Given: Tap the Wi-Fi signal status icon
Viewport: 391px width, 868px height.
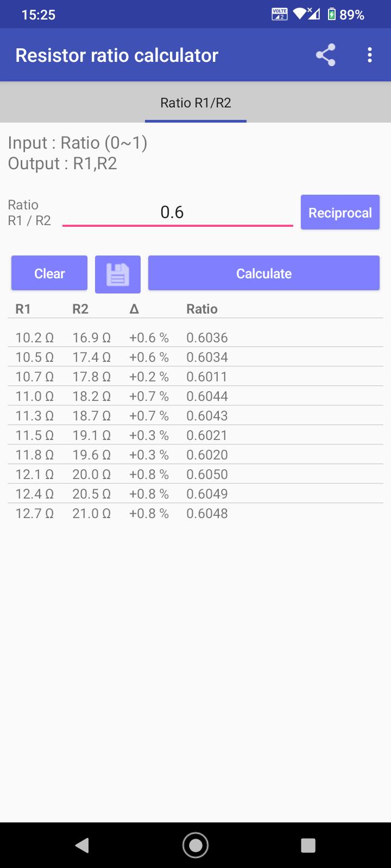Looking at the screenshot, I should click(300, 15).
